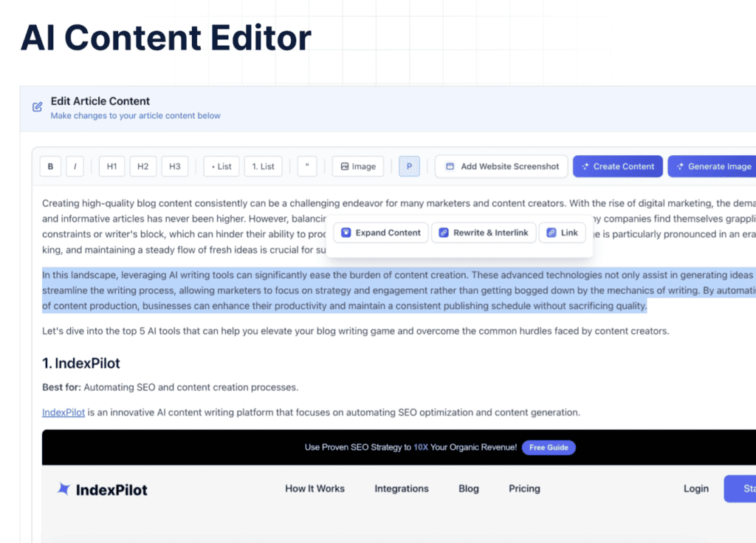Click the Image insert toolbar button
Viewport: 756px width, 543px height.
[x=358, y=166]
